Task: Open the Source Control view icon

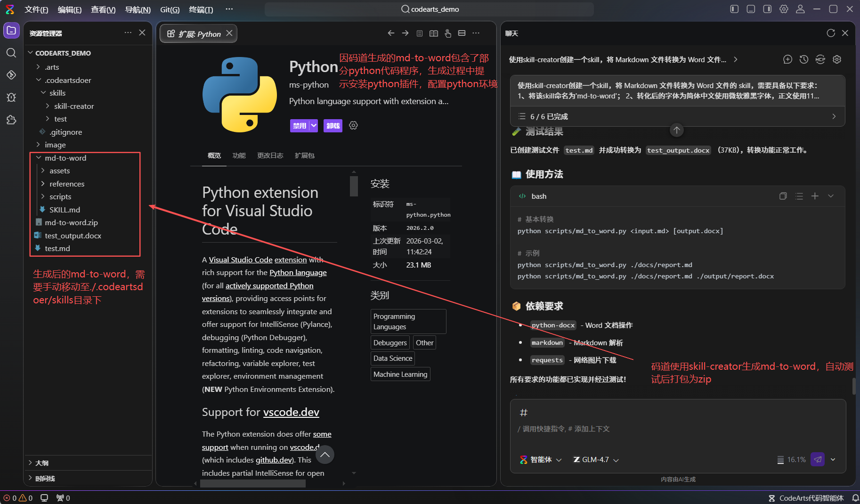Action: point(11,75)
